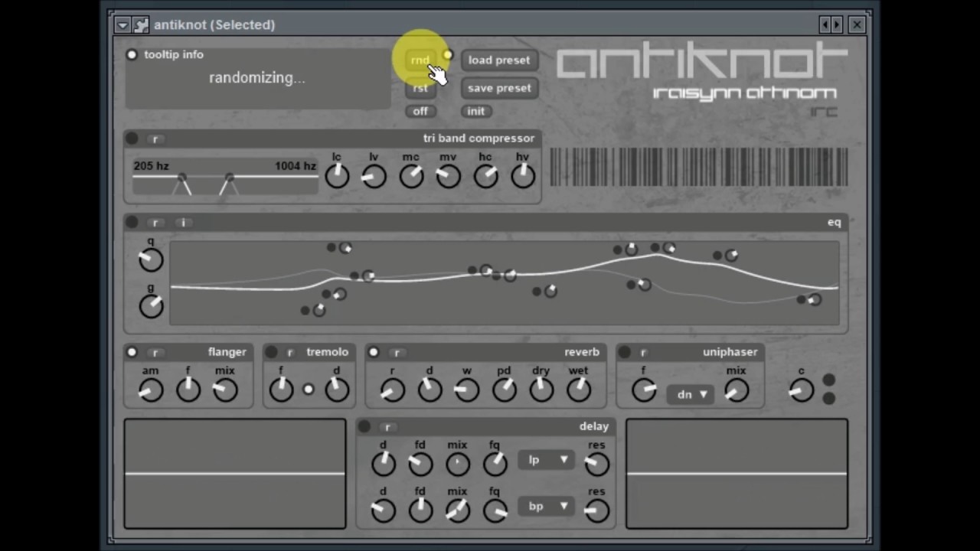
Task: Toggle the reverb on/off
Action: (374, 352)
